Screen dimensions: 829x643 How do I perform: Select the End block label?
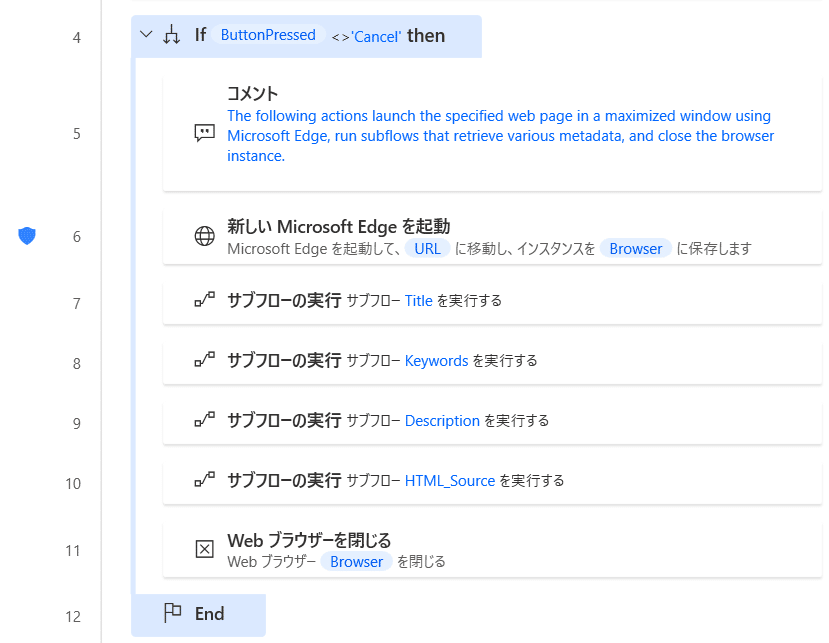click(x=209, y=614)
